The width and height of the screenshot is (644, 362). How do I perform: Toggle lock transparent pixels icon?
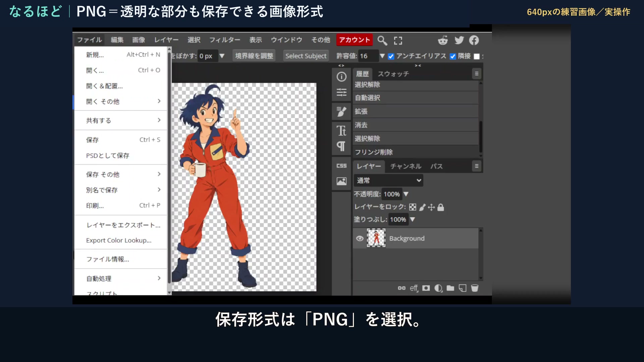click(413, 207)
